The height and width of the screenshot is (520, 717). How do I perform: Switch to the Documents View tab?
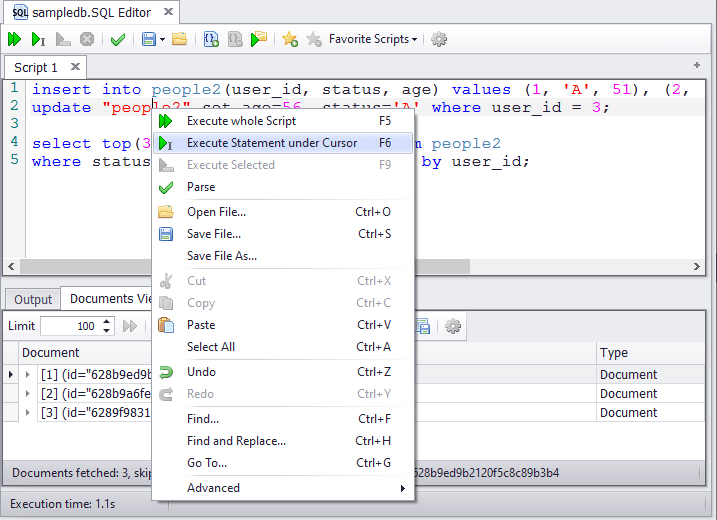point(106,298)
